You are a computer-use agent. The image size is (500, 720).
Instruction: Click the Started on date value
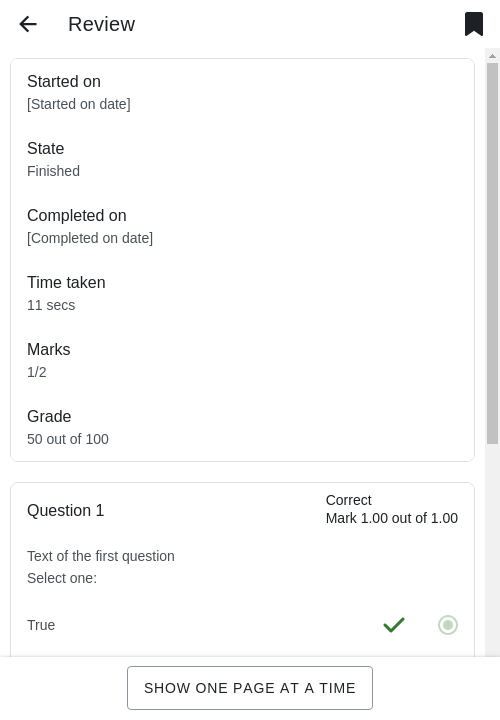[x=79, y=104]
